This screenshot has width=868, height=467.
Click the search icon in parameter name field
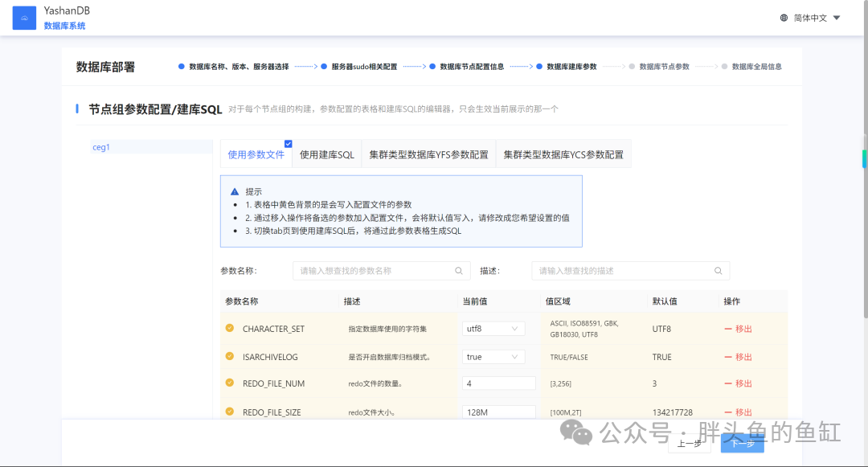(x=459, y=271)
